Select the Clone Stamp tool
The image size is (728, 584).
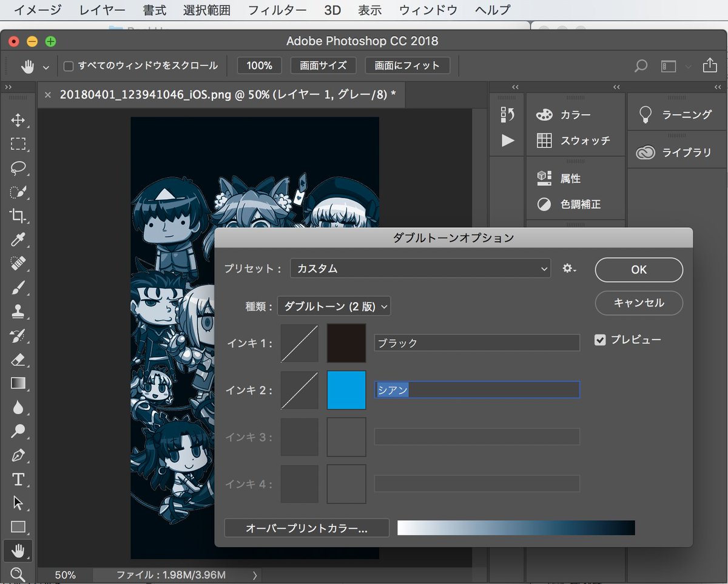[18, 311]
